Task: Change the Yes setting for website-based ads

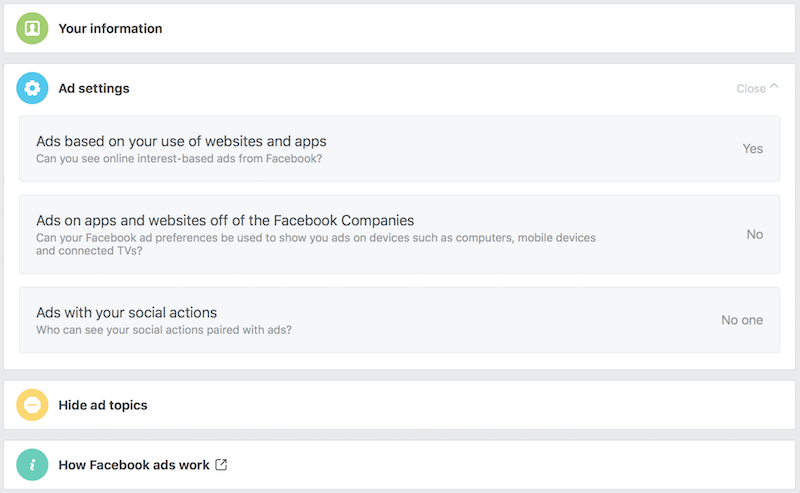Action: [x=753, y=149]
